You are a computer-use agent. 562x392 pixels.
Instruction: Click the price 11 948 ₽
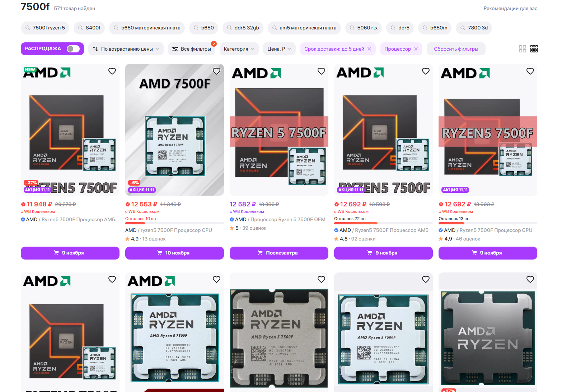39,204
